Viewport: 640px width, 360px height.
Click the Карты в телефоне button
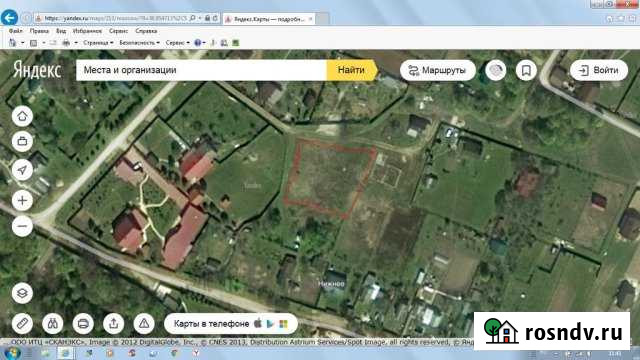[x=231, y=324]
